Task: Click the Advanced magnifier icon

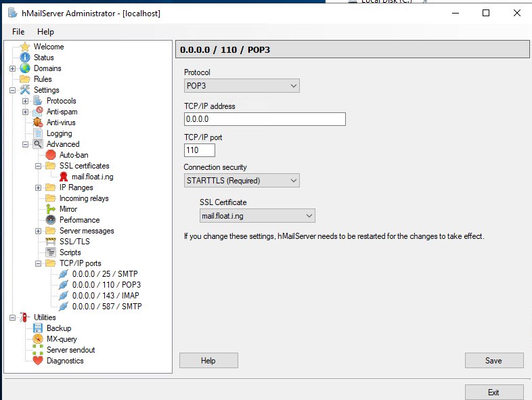Action: pyautogui.click(x=38, y=144)
